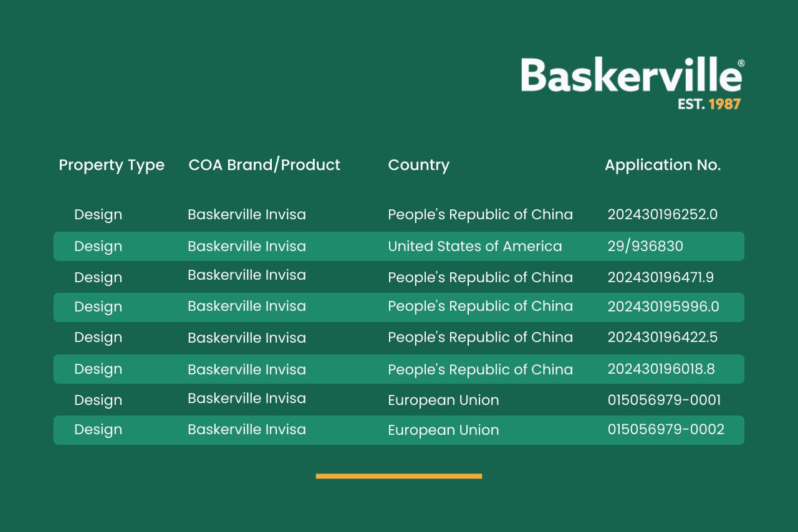798x532 pixels.
Task: Click the United States of America cell
Action: [x=474, y=246]
